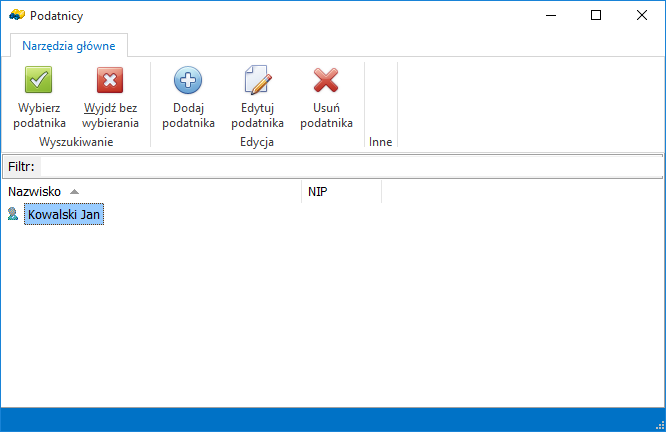Switch to the Narzędzia główne tab
This screenshot has height=432, width=666.
(69, 45)
